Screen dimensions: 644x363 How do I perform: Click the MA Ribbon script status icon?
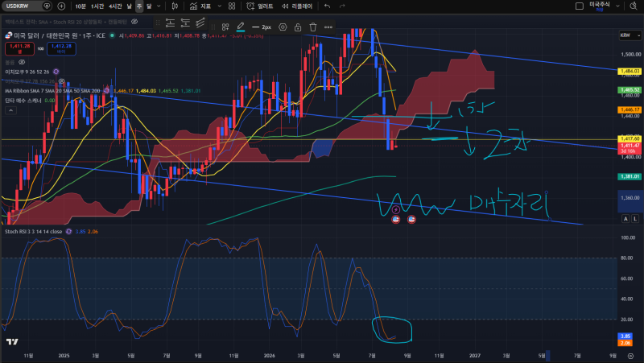tap(107, 91)
